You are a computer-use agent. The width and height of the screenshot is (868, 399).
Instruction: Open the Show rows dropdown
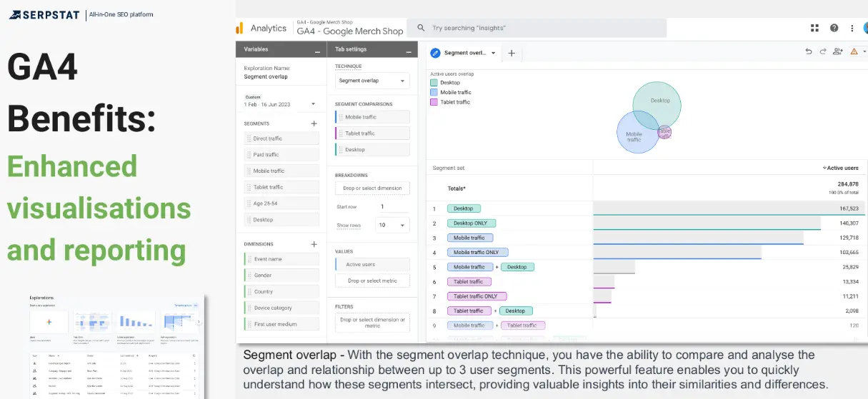pyautogui.click(x=394, y=225)
